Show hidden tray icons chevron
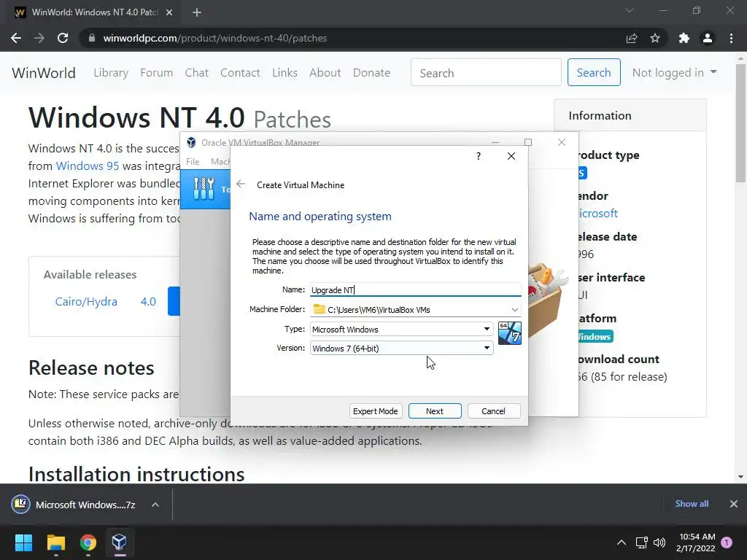The width and height of the screenshot is (747, 560). coord(622,542)
